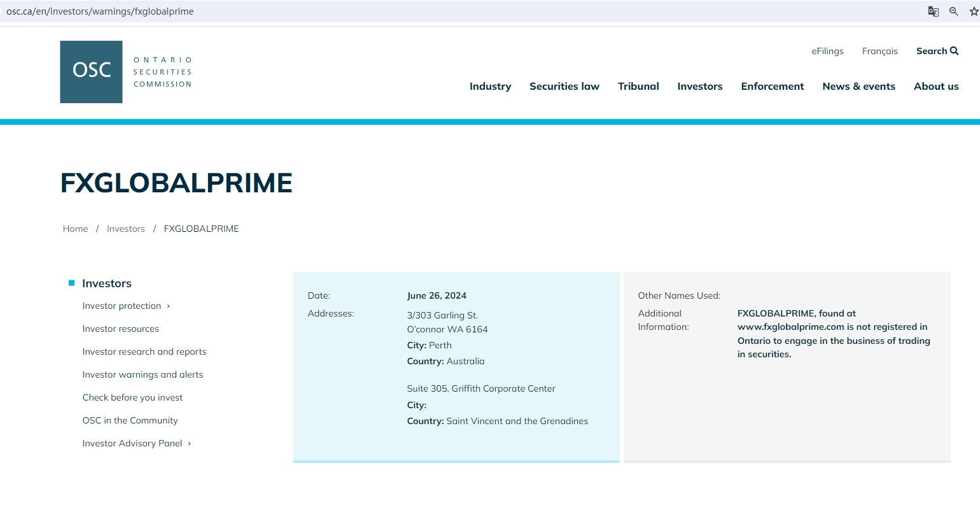Screen dimensions: 980x512
Task: Open the Tribunal menu
Action: [x=638, y=87]
